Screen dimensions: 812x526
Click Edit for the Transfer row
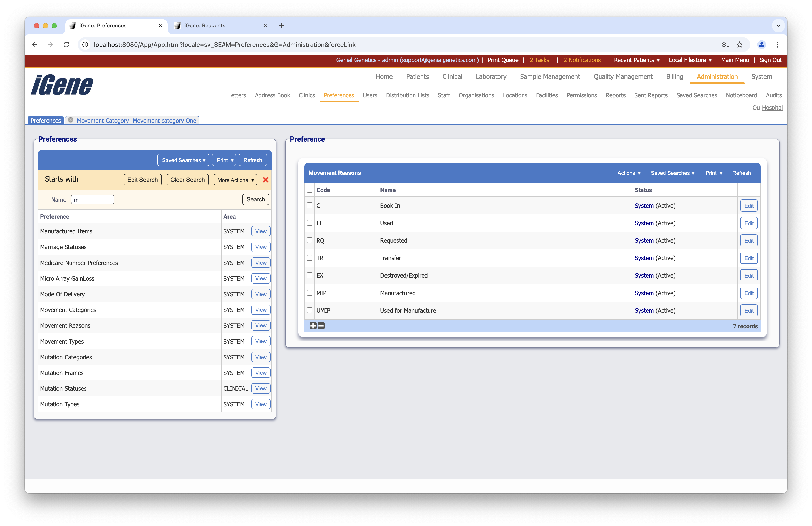(748, 258)
